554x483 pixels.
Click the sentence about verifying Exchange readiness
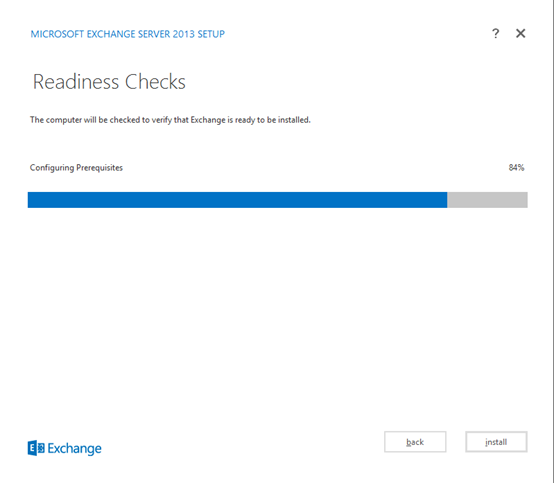[170, 120]
